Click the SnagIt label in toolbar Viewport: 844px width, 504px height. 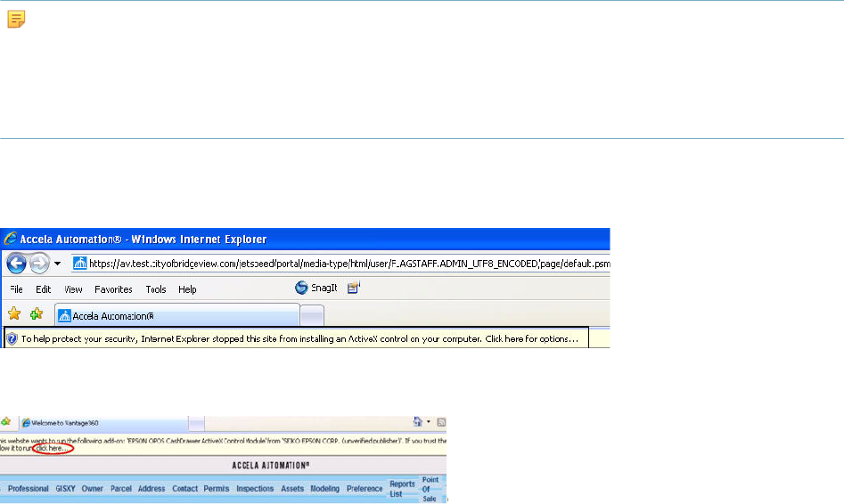tap(324, 289)
